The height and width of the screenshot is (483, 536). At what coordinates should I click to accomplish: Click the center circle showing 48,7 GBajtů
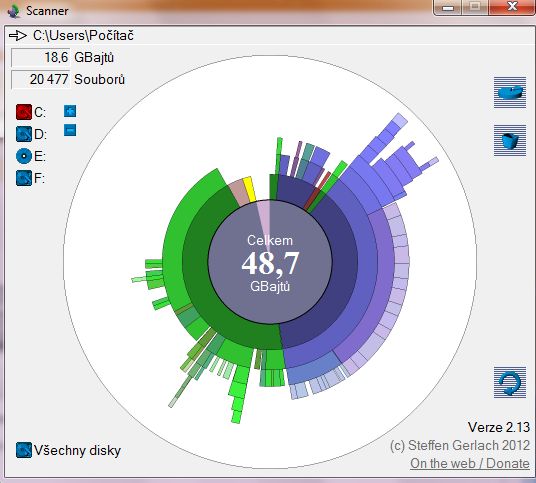point(270,262)
